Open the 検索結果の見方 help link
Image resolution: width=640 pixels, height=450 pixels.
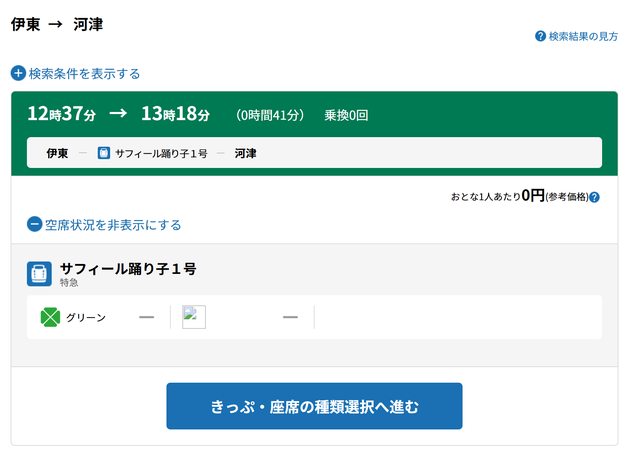pyautogui.click(x=582, y=36)
